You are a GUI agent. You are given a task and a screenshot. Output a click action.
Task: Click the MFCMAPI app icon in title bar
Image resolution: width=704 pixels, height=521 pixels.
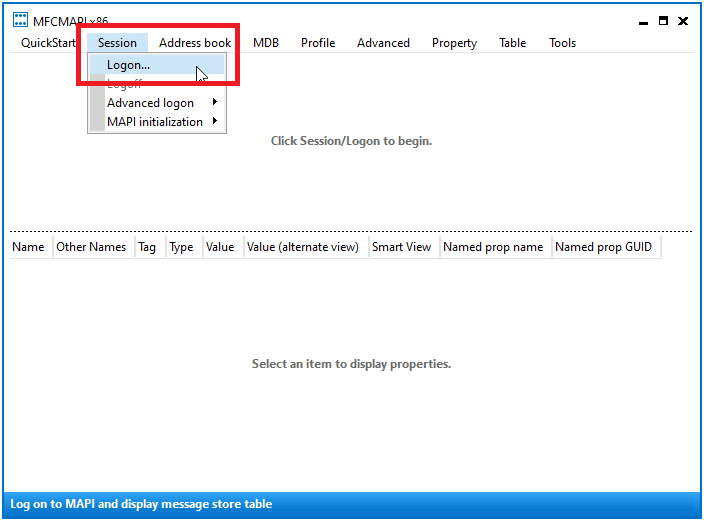point(20,21)
